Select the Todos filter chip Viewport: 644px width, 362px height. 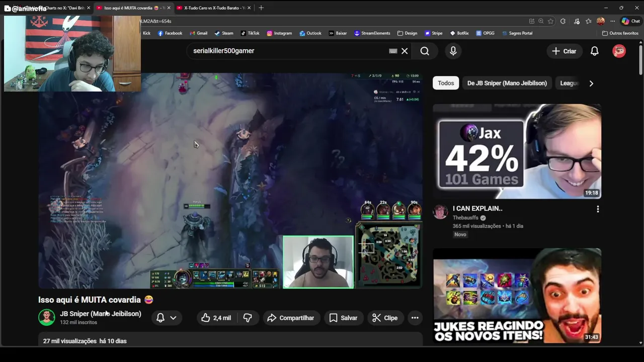tap(446, 83)
